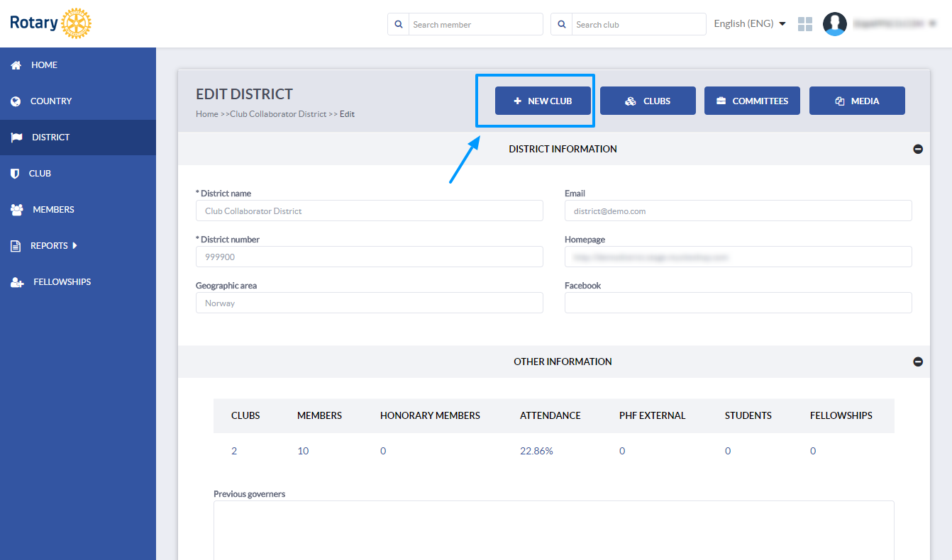Open Country in sidebar
This screenshot has width=952, height=560.
pos(78,101)
